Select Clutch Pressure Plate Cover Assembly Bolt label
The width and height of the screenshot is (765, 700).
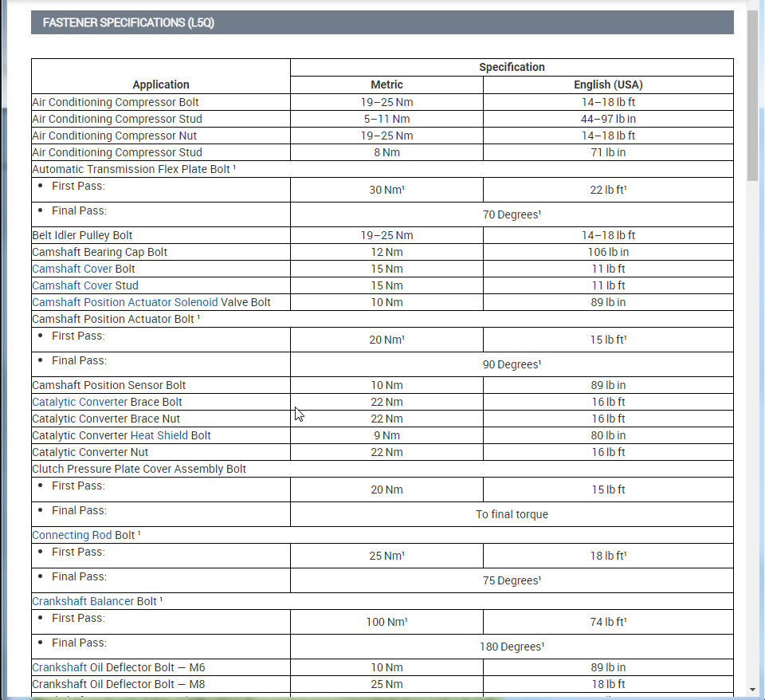139,469
